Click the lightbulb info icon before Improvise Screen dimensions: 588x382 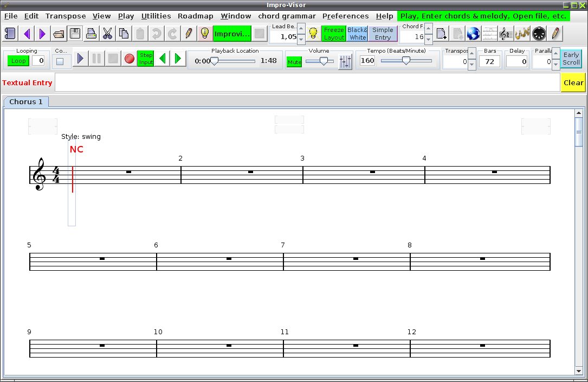[x=205, y=34]
